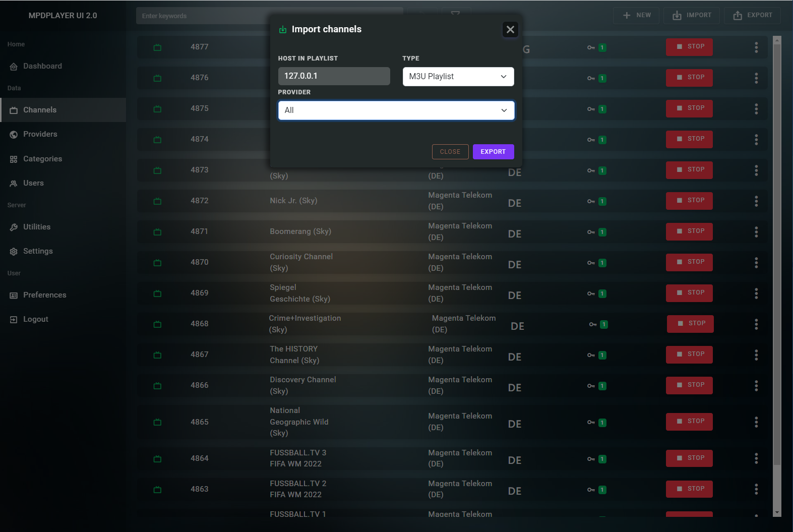
Task: Click the TV icon for channel 4872
Action: coord(157,201)
